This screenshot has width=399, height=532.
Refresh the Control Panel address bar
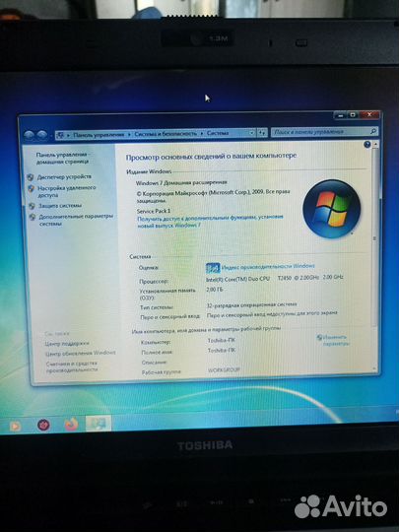point(262,133)
